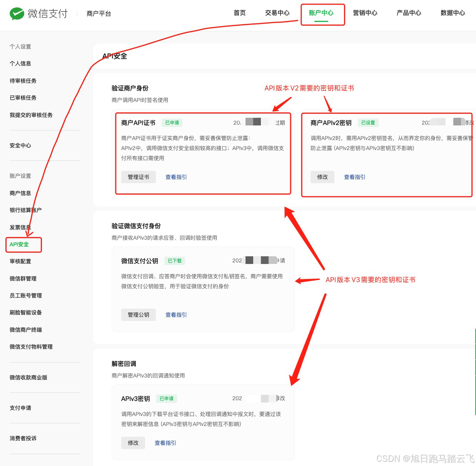Click the WeChat Pay logo icon

point(17,13)
